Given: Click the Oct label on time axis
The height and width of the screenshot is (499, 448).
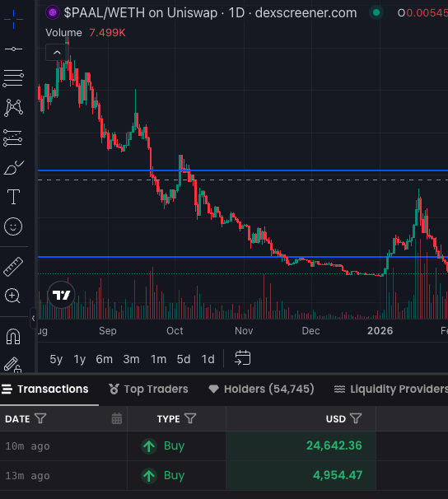Looking at the screenshot, I should (x=175, y=331).
